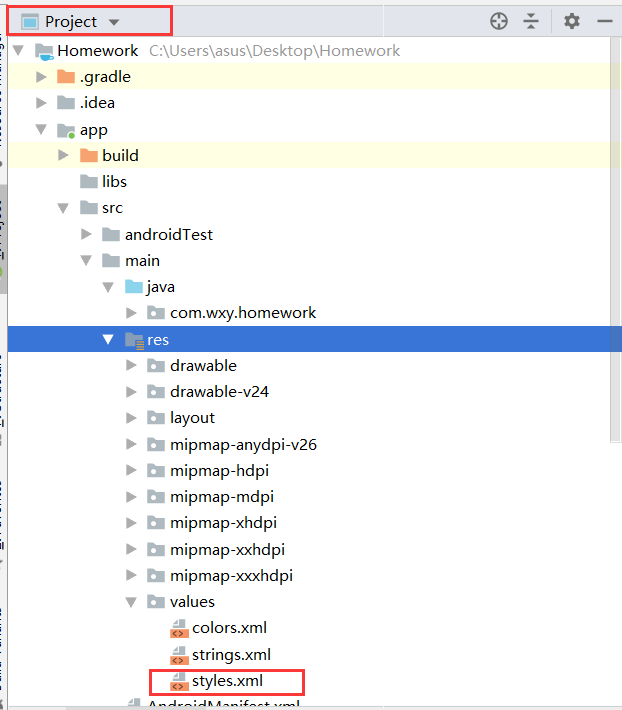Select the libs folder
This screenshot has width=622, height=710.
114,182
